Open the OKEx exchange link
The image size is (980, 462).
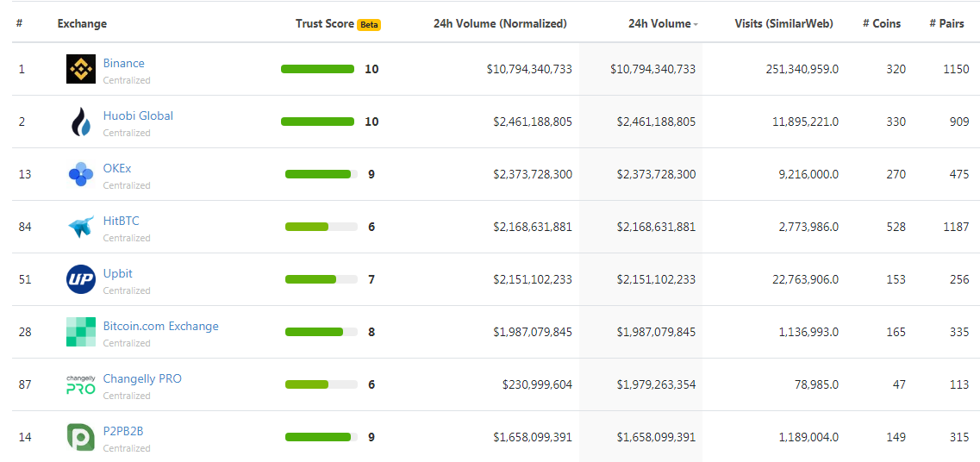click(117, 168)
